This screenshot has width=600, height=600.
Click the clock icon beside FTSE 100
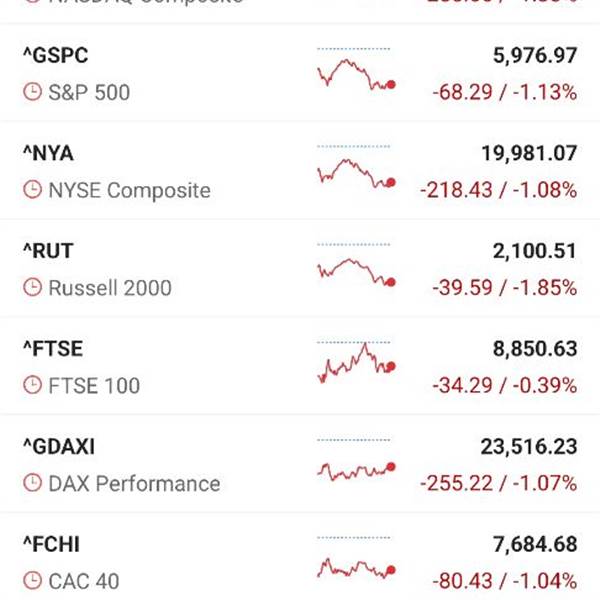tap(33, 385)
